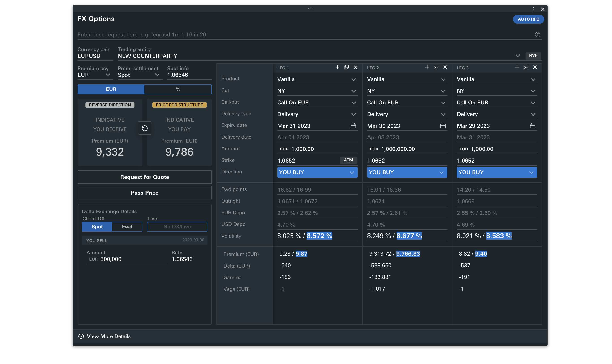This screenshot has height=364, width=612.
Task: Open help via the question mark icon
Action: tap(537, 34)
